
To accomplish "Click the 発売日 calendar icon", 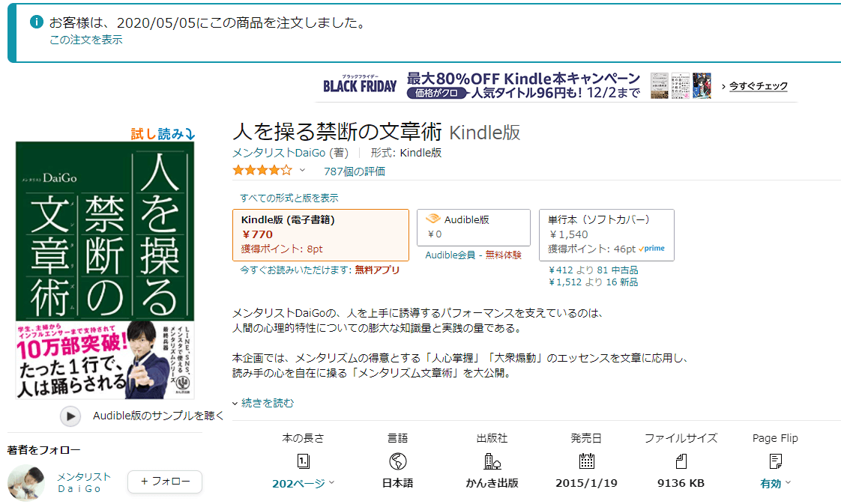I will pyautogui.click(x=587, y=461).
